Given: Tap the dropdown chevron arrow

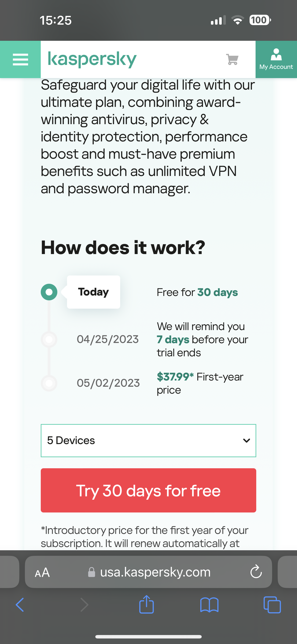Looking at the screenshot, I should point(247,440).
